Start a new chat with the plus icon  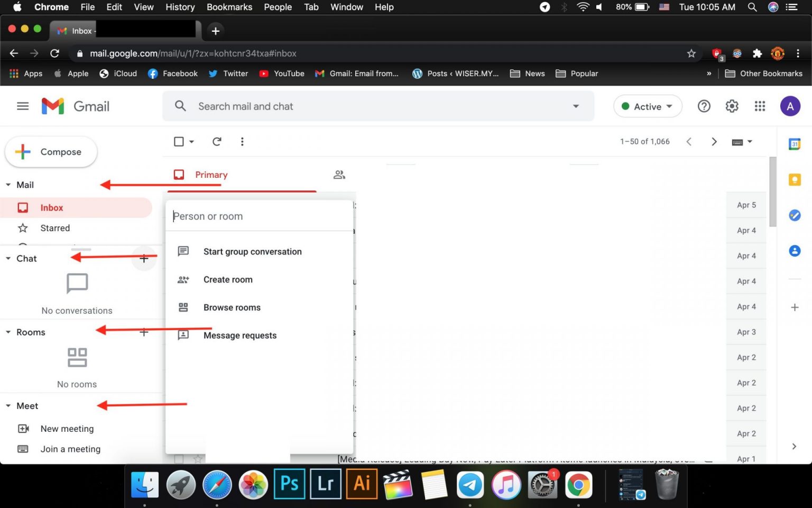pyautogui.click(x=144, y=258)
